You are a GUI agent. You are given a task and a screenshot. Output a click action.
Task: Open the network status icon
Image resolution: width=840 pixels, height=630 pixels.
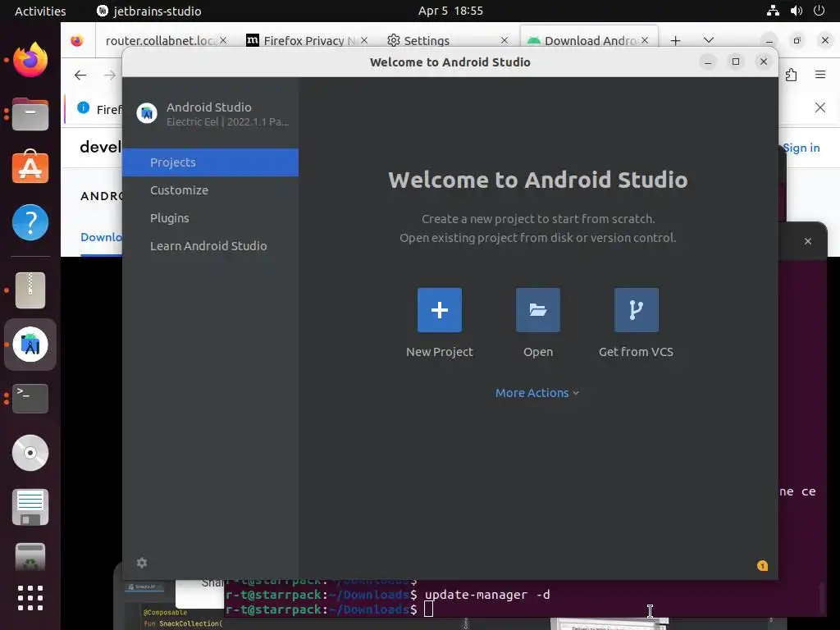773,11
